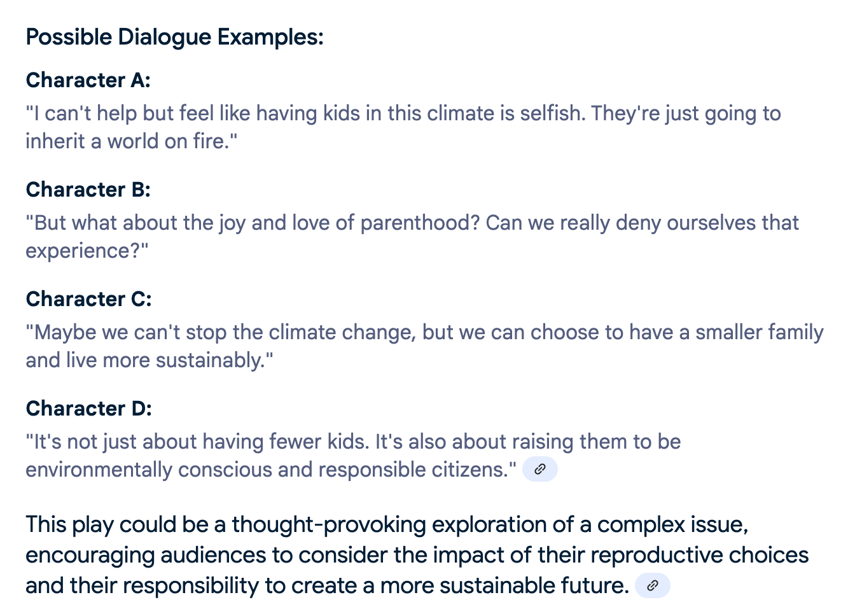Click the link icon after Character D's quote
The height and width of the screenshot is (616, 855).
tap(539, 470)
